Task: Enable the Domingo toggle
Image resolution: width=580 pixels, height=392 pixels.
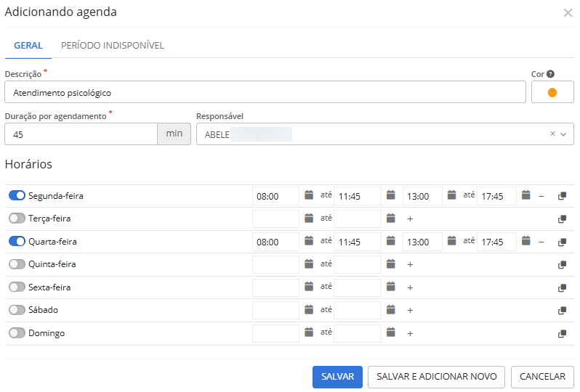Action: (17, 333)
